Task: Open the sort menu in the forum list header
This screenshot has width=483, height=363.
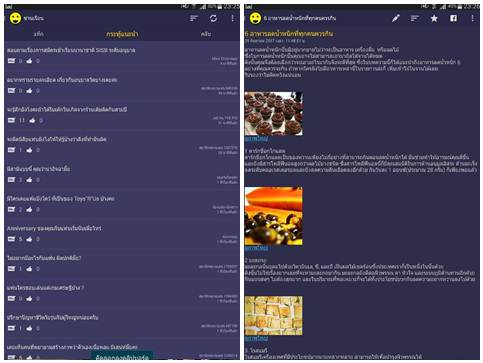Action: [194, 18]
